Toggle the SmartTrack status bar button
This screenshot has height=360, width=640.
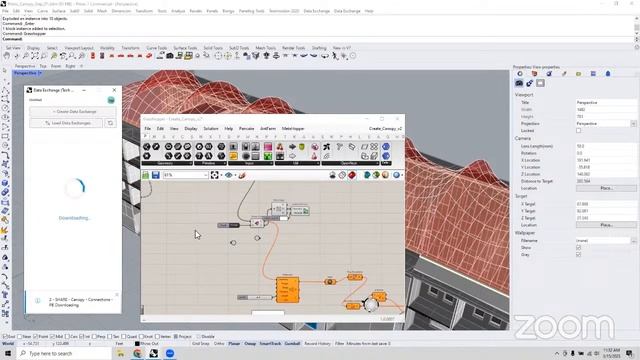coord(270,344)
